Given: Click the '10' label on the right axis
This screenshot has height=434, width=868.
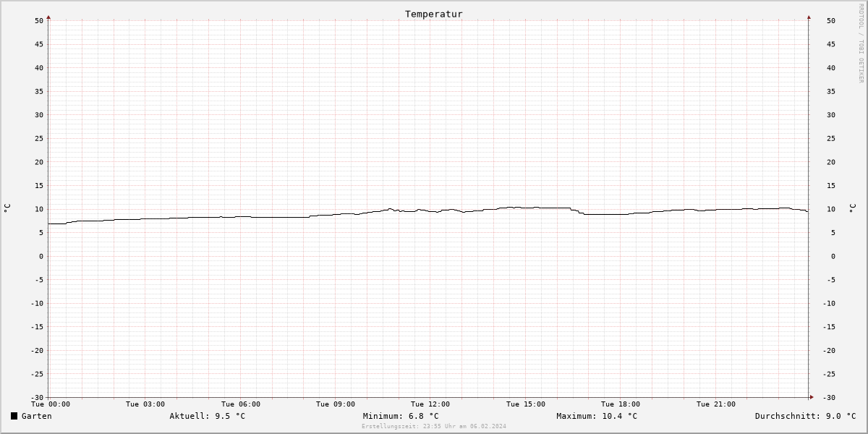Looking at the screenshot, I should (831, 209).
